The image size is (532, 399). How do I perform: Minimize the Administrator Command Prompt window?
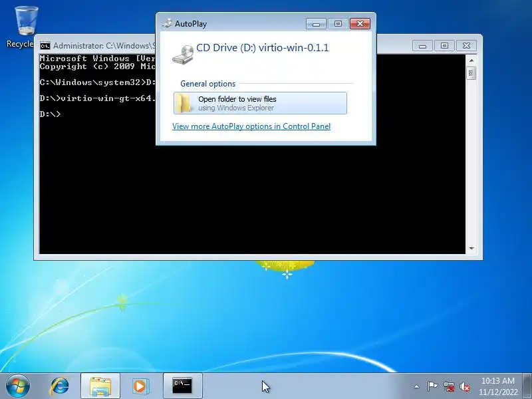coord(422,46)
